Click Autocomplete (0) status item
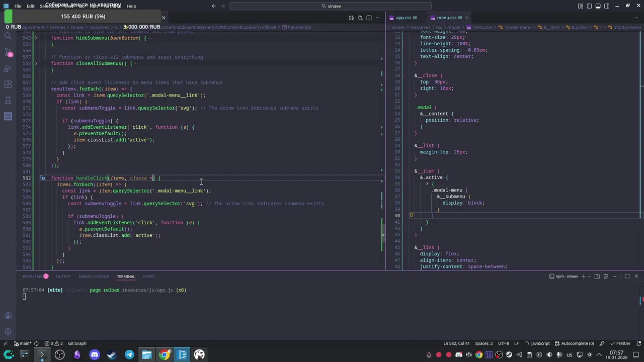The height and width of the screenshot is (362, 644). point(575,343)
